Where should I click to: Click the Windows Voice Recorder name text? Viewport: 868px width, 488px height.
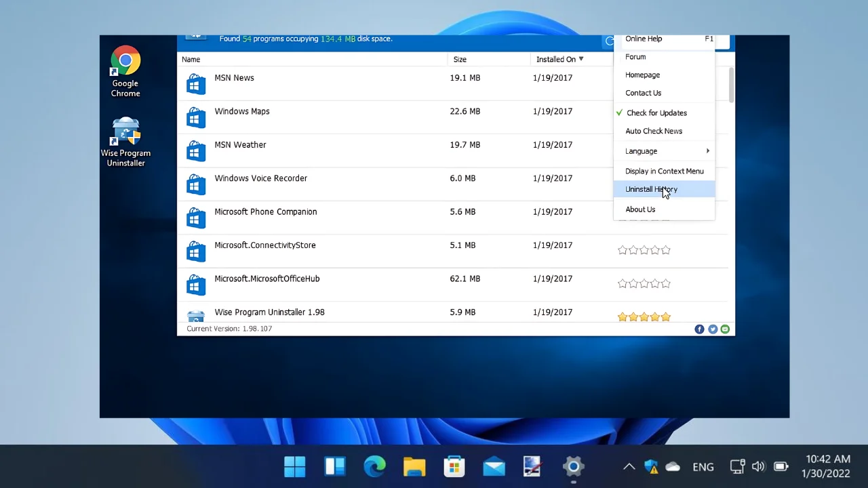pos(261,178)
